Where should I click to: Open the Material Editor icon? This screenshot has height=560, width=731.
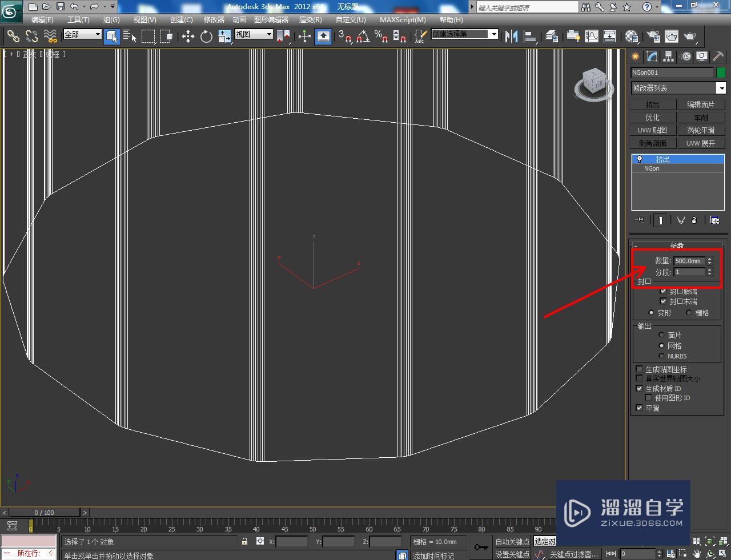pyautogui.click(x=632, y=37)
